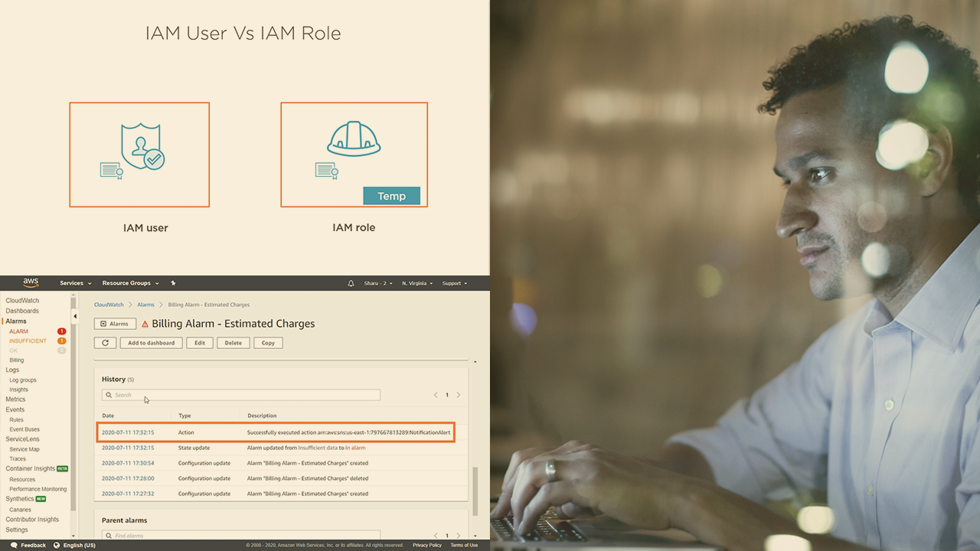
Task: Open the N. Virginia region selector
Action: (x=416, y=283)
